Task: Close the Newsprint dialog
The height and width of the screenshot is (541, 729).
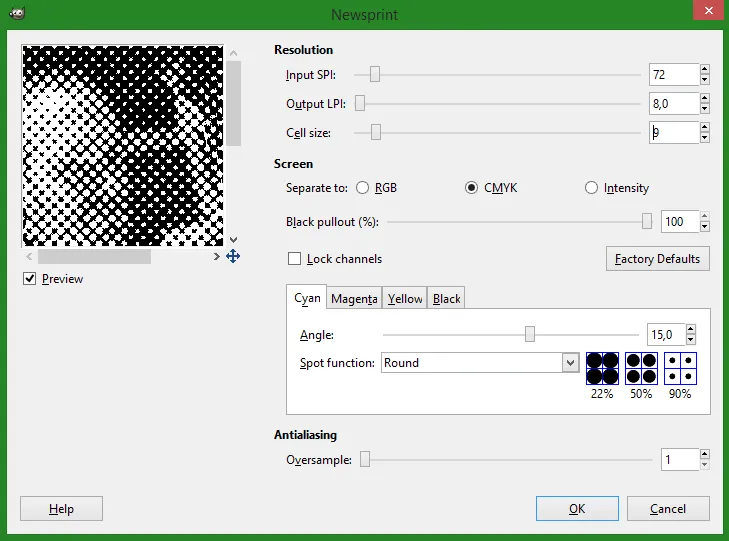Action: click(708, 10)
